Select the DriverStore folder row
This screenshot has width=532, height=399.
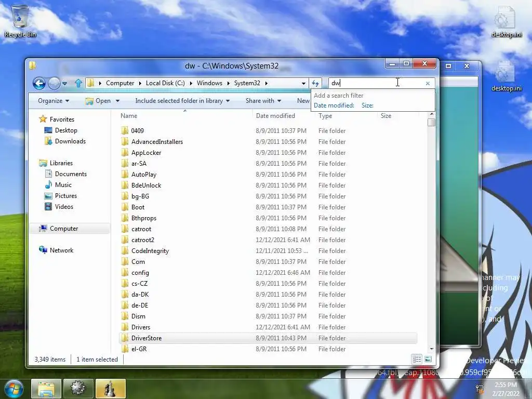(x=268, y=338)
